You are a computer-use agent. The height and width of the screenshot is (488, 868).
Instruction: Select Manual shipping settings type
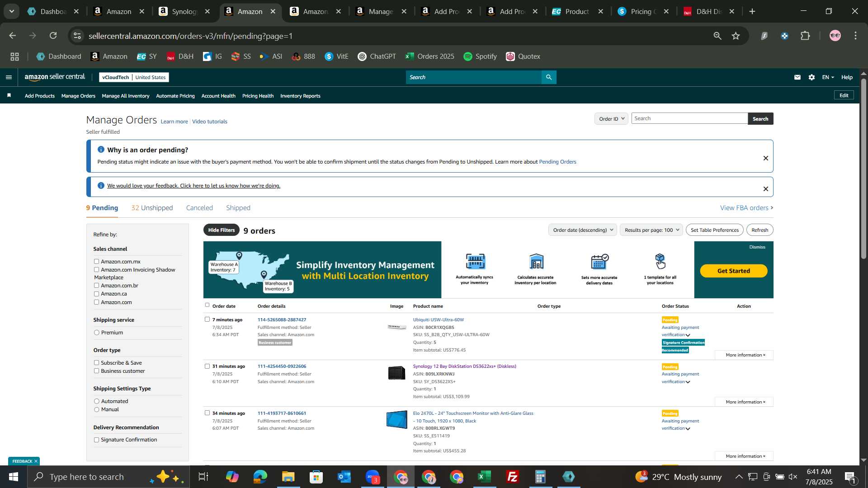96,409
